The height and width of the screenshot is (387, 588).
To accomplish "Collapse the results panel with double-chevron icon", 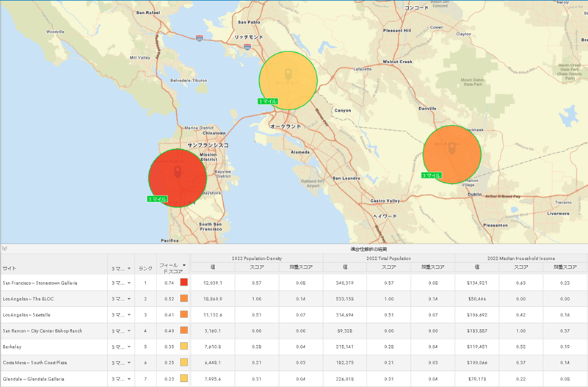I will 5,250.
